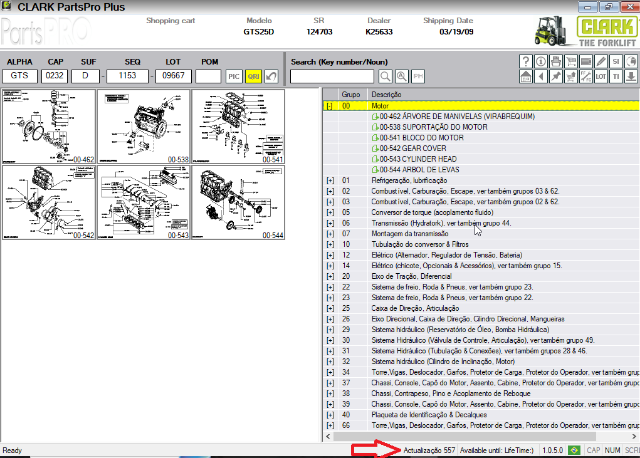Expand group 10 Tubulação do conversor
Screen dimensions: 640x458
point(330,245)
